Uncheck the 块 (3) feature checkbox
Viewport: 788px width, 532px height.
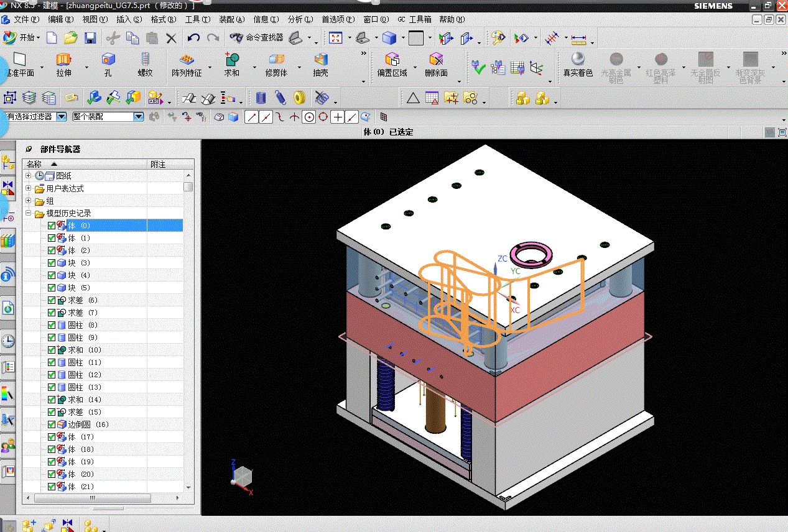[x=52, y=263]
